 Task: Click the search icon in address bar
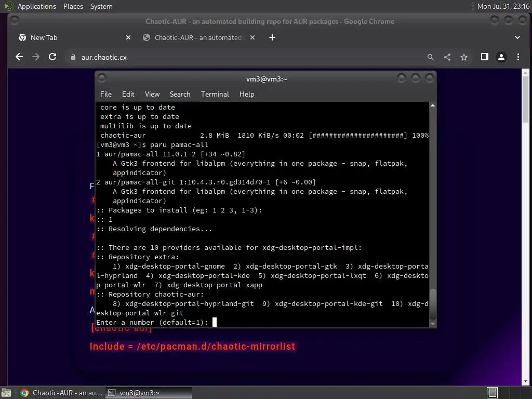430,57
